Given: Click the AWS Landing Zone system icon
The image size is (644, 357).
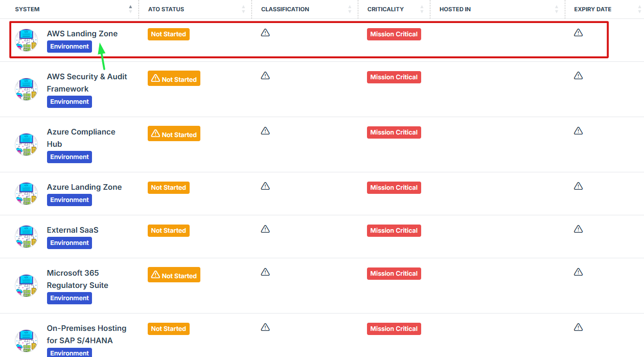Looking at the screenshot, I should tap(26, 40).
